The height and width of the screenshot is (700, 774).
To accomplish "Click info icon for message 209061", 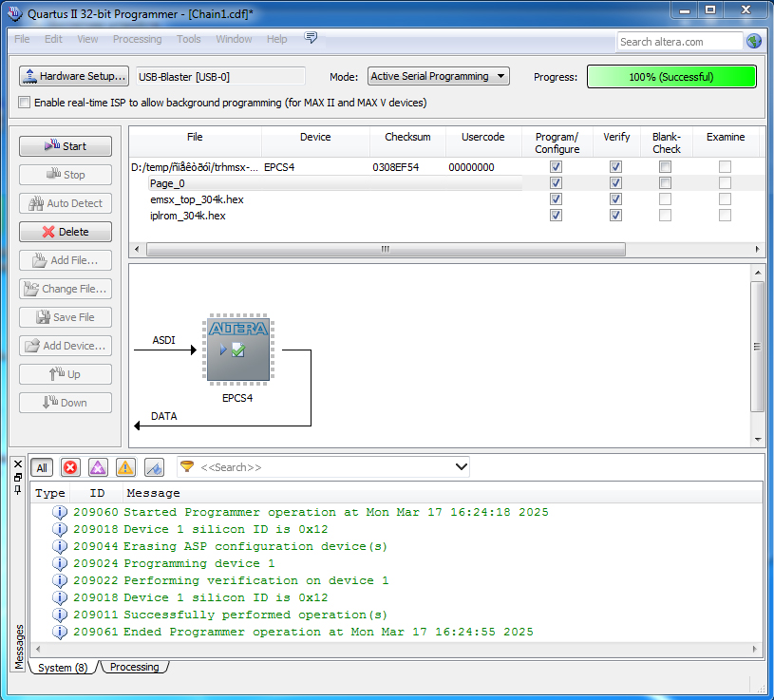I will coord(59,632).
